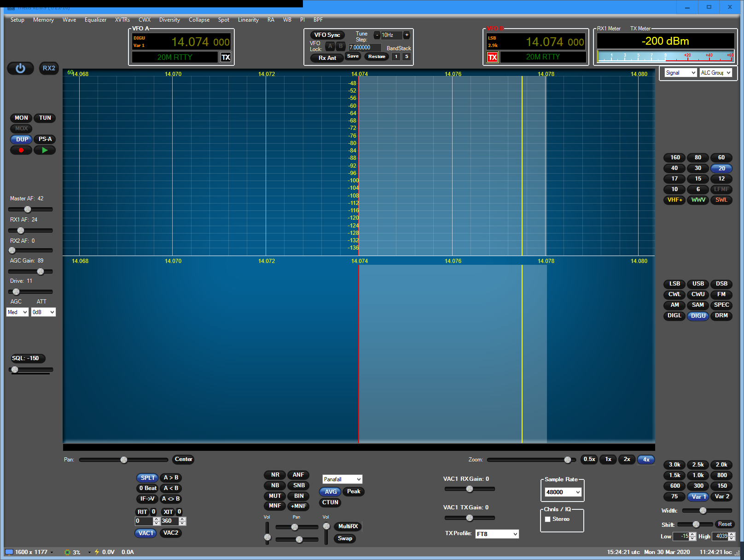744x560 pixels.
Task: Toggle the DUP duplex button
Action: tap(22, 139)
